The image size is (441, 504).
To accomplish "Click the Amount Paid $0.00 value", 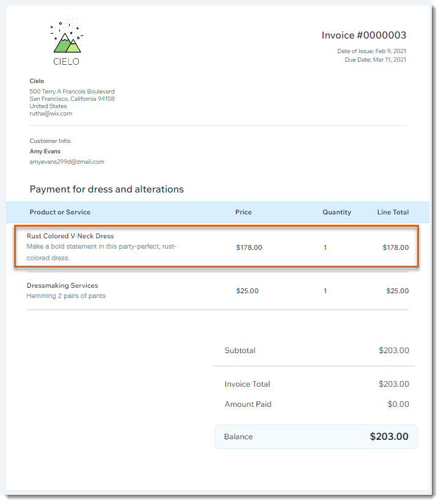I will 397,404.
